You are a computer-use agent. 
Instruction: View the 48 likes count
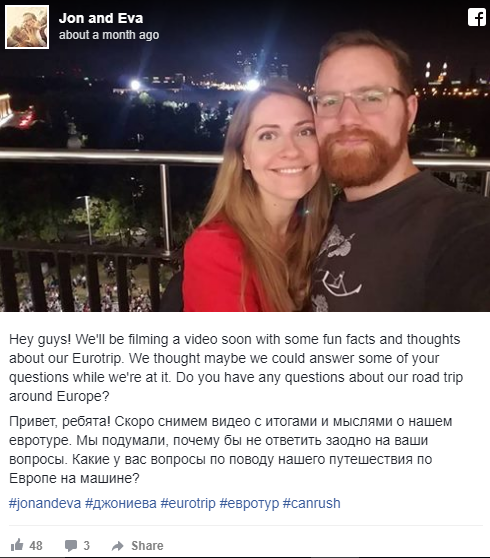point(36,546)
